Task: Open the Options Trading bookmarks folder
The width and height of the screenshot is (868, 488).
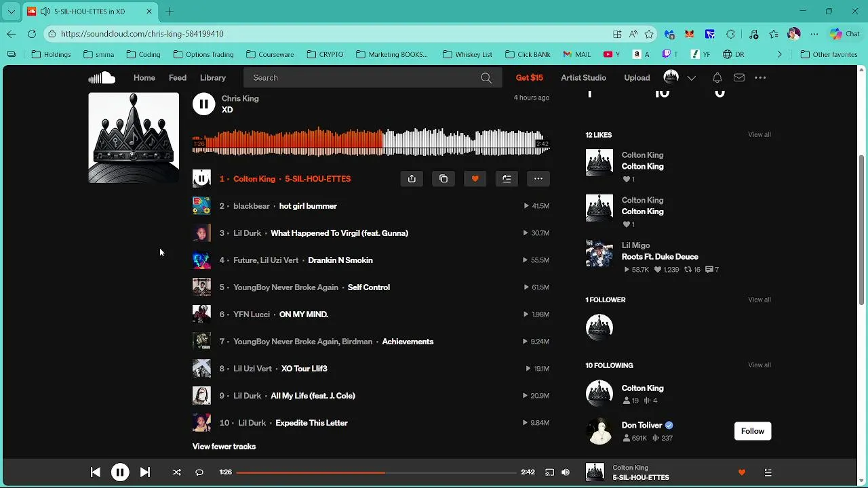Action: pyautogui.click(x=203, y=54)
